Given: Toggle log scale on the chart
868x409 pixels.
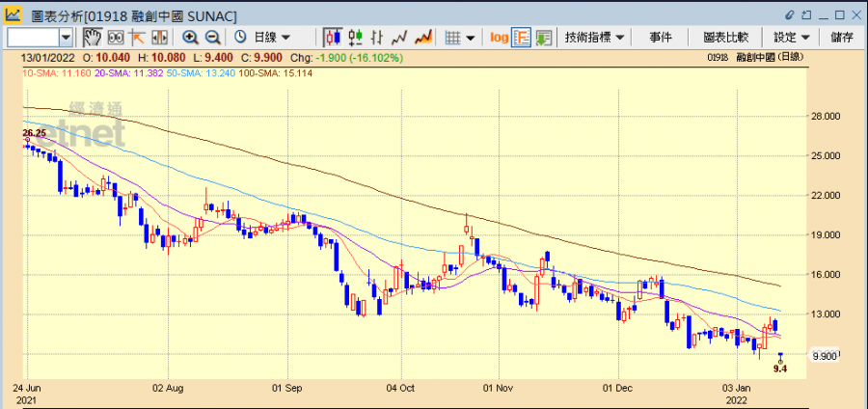Looking at the screenshot, I should 499,37.
